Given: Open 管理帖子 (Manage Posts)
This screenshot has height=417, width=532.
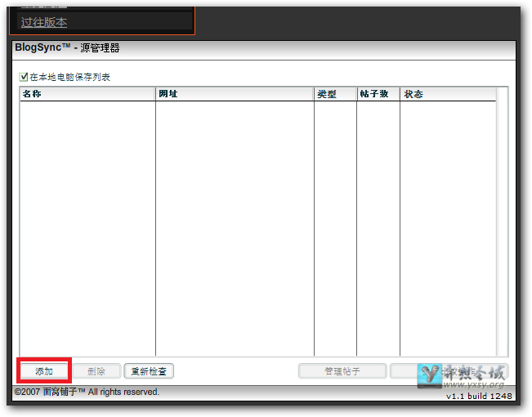Looking at the screenshot, I should (342, 371).
